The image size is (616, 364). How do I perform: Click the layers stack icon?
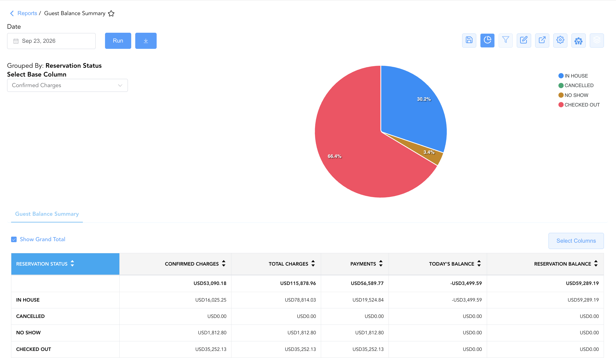(597, 40)
